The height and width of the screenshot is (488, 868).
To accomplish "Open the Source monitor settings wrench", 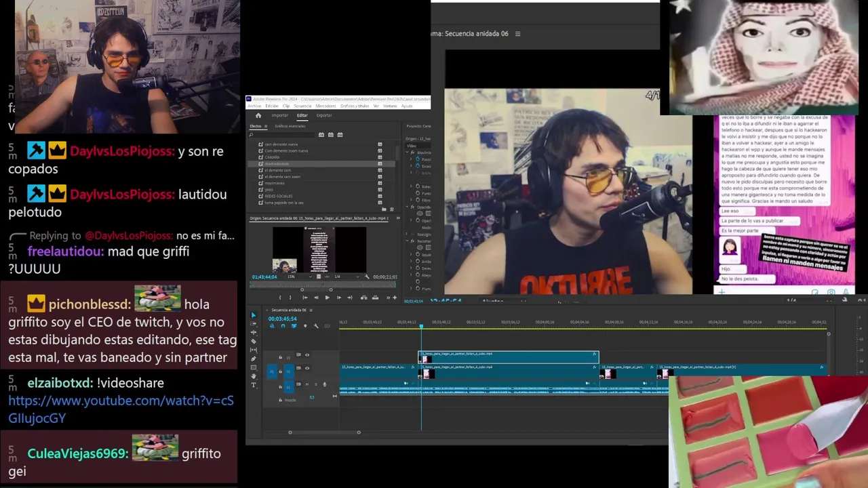I will tap(367, 277).
